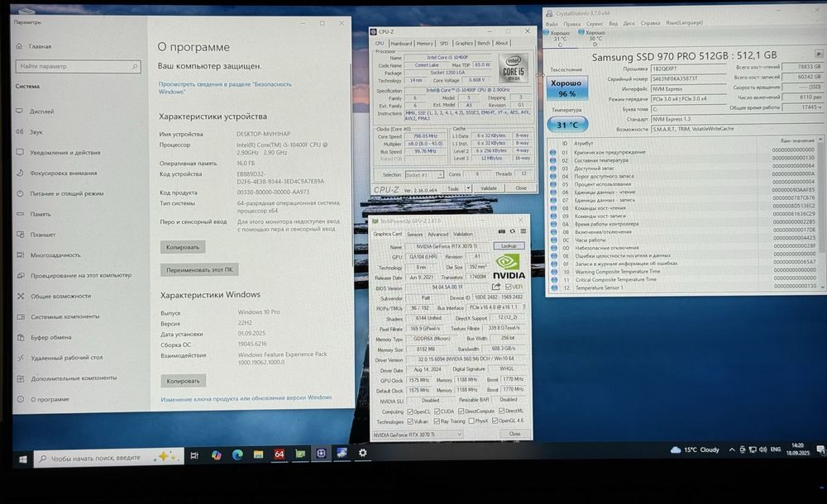Screen dimensions: 827x504
Task: Click the Intel Core i5 logo in CPU-Z
Action: [x=514, y=68]
